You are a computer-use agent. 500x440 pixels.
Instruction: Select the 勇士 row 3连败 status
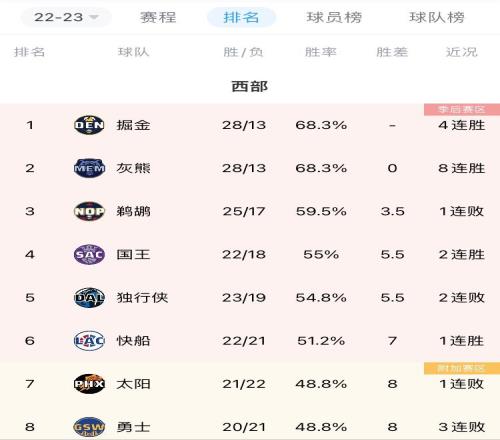click(462, 427)
